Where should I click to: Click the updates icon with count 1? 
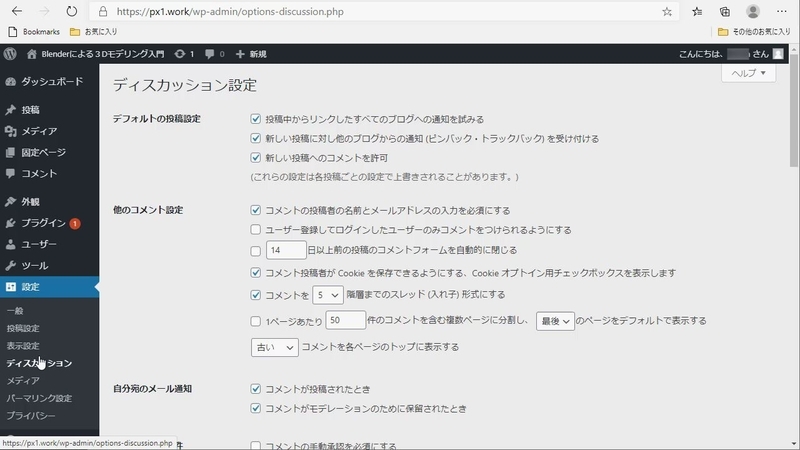(x=184, y=54)
